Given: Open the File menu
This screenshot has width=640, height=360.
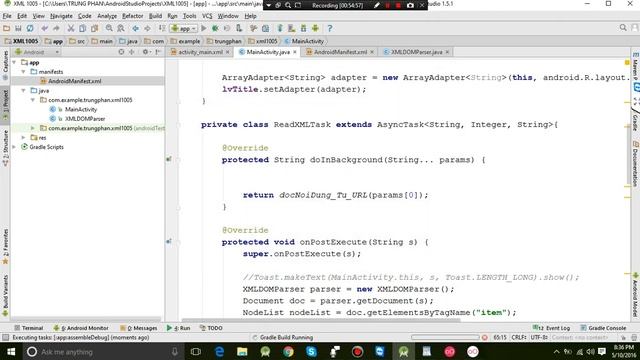Looking at the screenshot, I should point(7,16).
